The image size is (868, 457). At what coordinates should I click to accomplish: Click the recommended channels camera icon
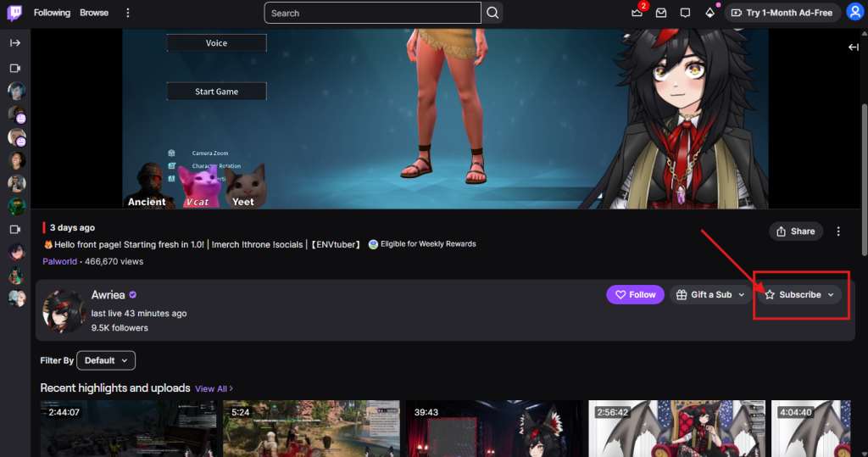(x=15, y=229)
